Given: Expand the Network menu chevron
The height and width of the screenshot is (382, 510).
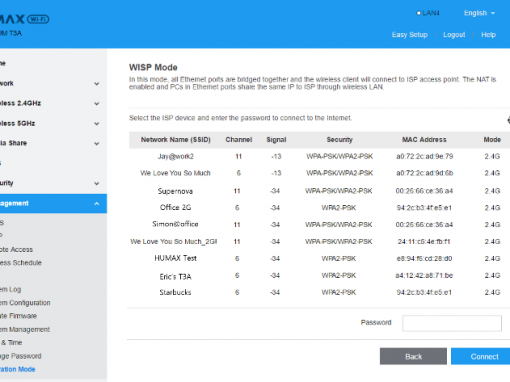Looking at the screenshot, I should coord(97,84).
